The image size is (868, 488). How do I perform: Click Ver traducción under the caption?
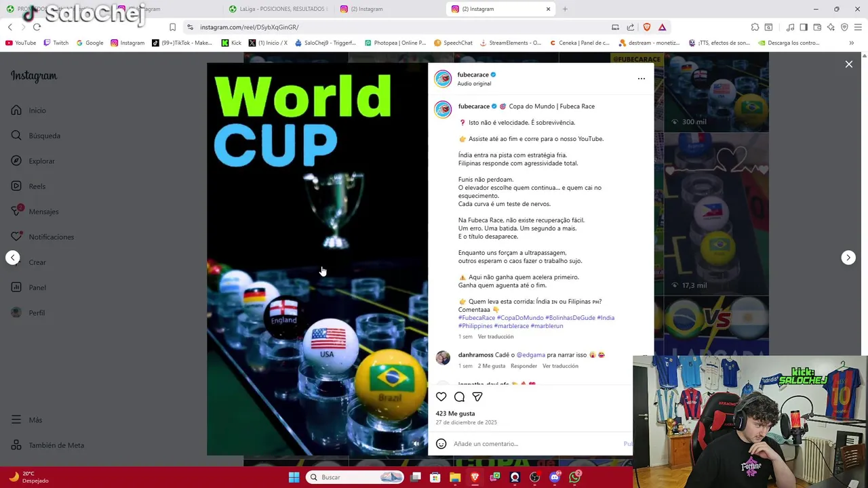496,337
